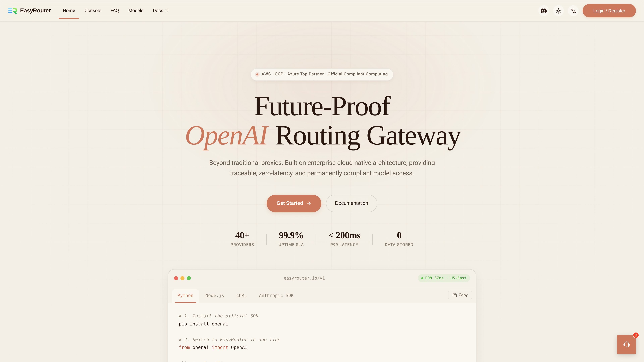The image size is (644, 362).
Task: Open the Docs external link
Action: click(160, 11)
